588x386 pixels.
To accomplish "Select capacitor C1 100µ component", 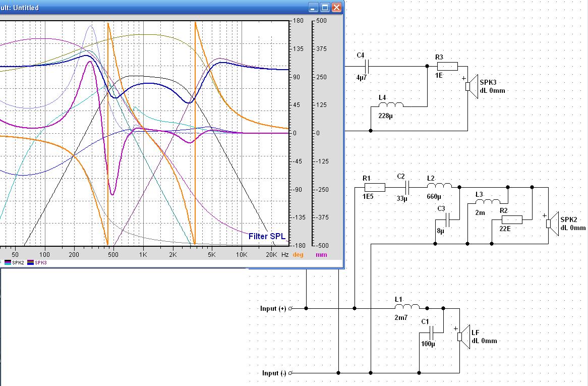I will (x=431, y=333).
